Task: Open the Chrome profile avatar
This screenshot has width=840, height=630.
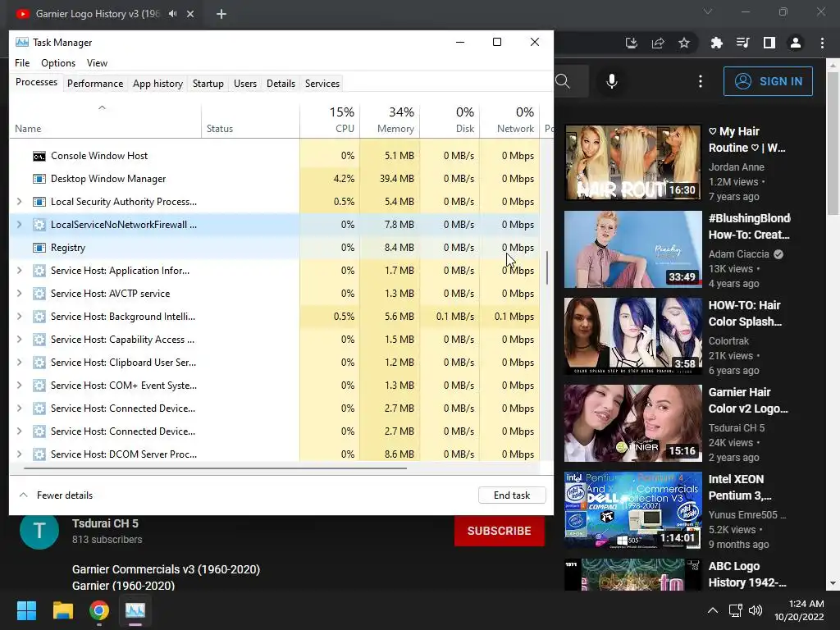Action: (796, 43)
